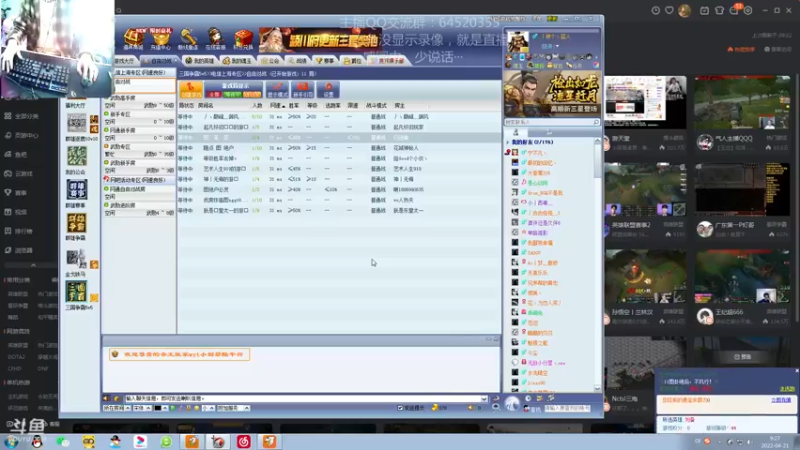Open the font size 小 dropdown
This screenshot has width=800, height=450.
(208, 408)
